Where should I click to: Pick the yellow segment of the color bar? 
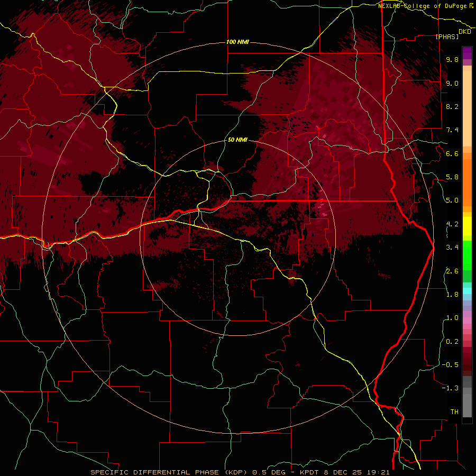(x=467, y=226)
